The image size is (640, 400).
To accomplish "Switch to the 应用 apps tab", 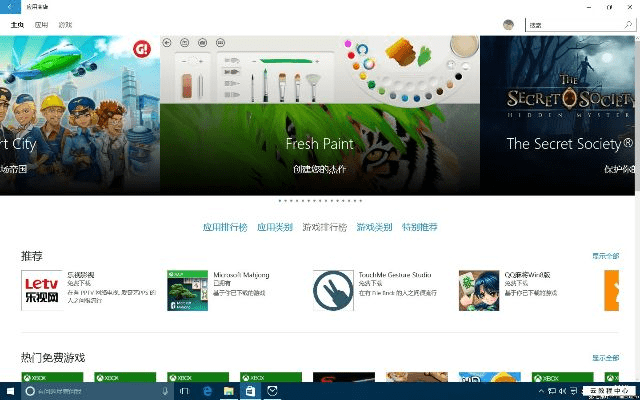I will click(x=41, y=24).
